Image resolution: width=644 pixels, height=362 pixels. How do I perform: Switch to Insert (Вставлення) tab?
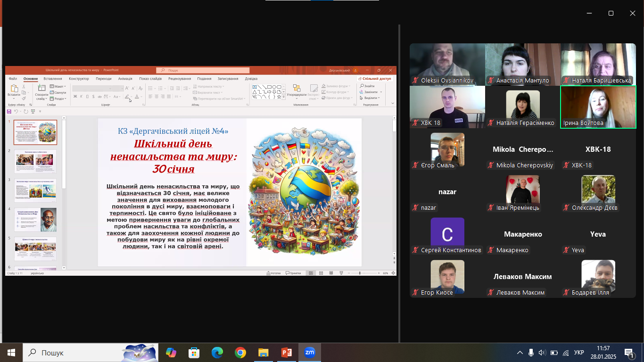[53, 79]
